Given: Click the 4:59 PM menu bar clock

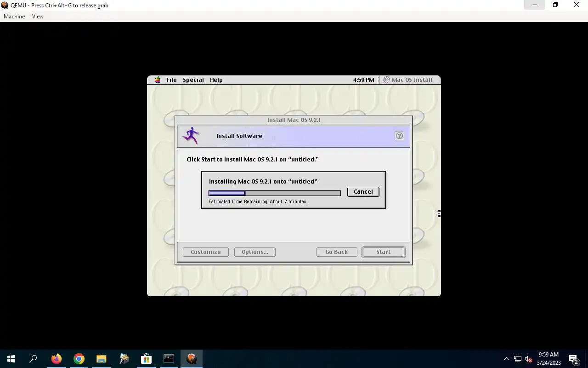Looking at the screenshot, I should click(363, 80).
